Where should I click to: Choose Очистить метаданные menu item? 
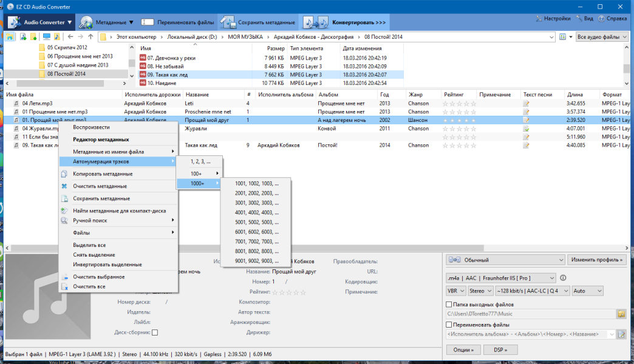(x=118, y=186)
